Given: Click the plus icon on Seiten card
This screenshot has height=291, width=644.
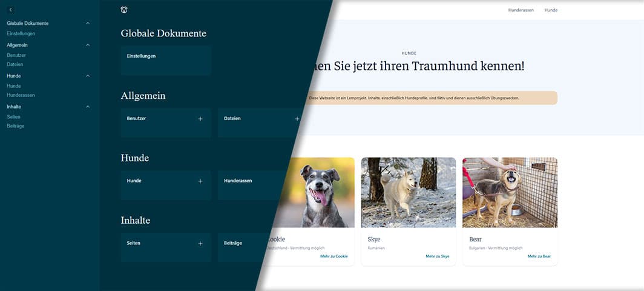Looking at the screenshot, I should pos(200,244).
